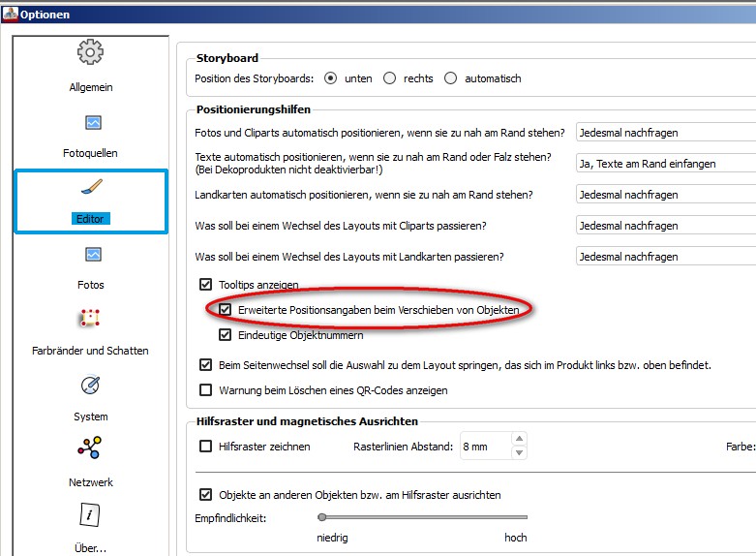The width and height of the screenshot is (756, 556).
Task: Open the Allgemein gear icon section
Action: 90,52
